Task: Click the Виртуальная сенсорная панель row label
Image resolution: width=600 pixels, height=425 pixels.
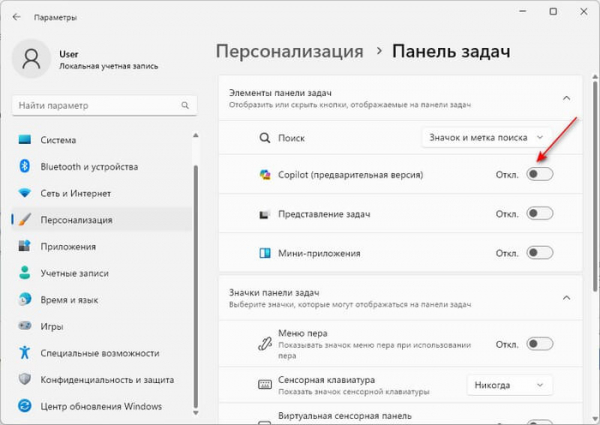Action: 345,416
